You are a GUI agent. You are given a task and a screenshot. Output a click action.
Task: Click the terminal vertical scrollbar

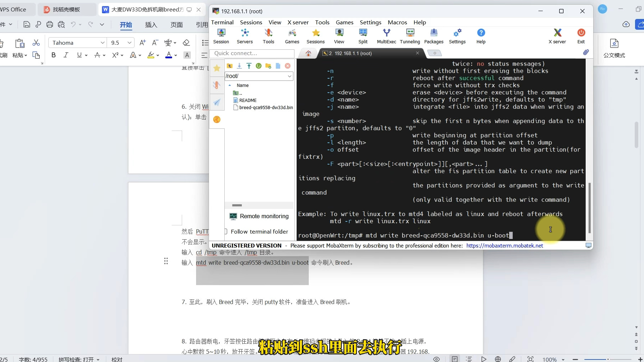589,207
